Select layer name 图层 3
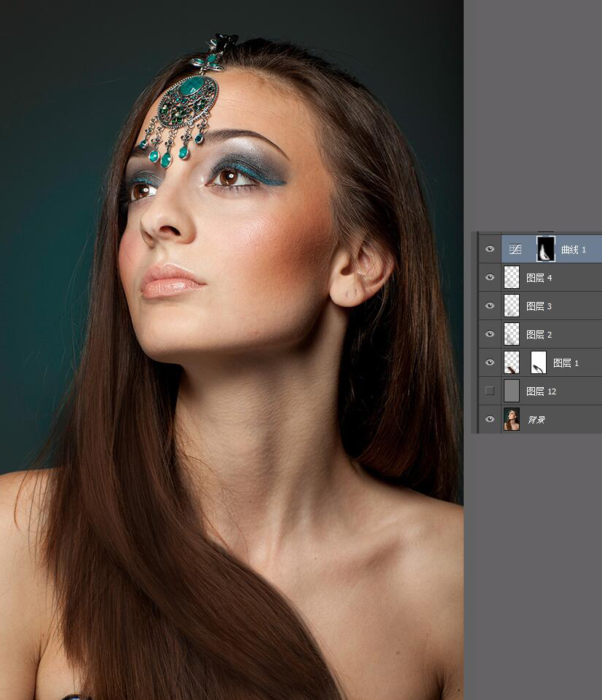Viewport: 602px width, 700px height. 539,306
